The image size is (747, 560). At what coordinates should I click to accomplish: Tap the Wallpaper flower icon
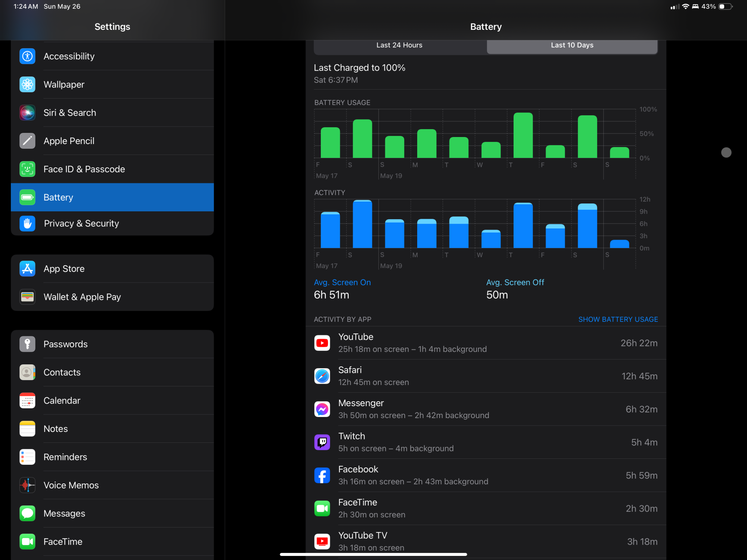27,84
